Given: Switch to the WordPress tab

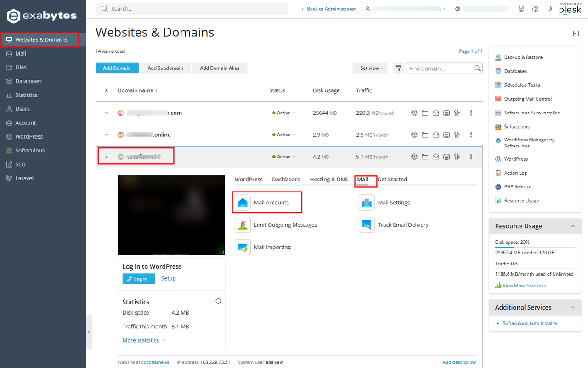Looking at the screenshot, I should (x=249, y=180).
